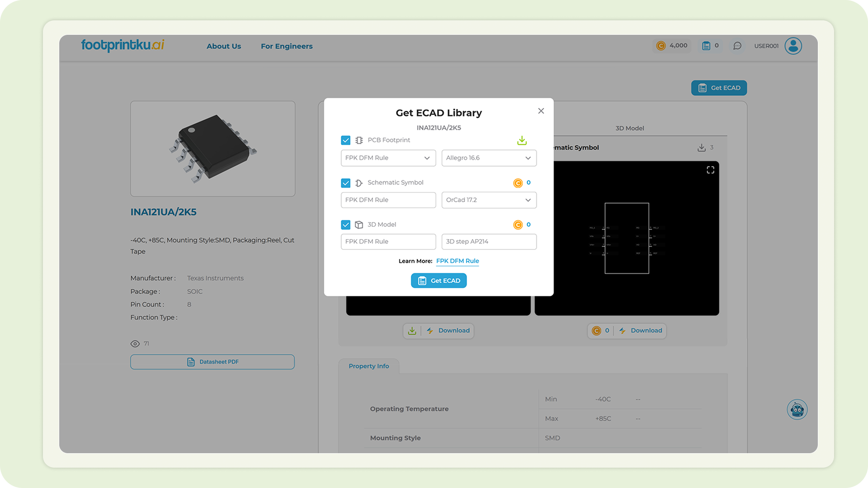Click the footprintku.ai logo
Viewport: 868px width, 488px height.
pyautogui.click(x=123, y=45)
